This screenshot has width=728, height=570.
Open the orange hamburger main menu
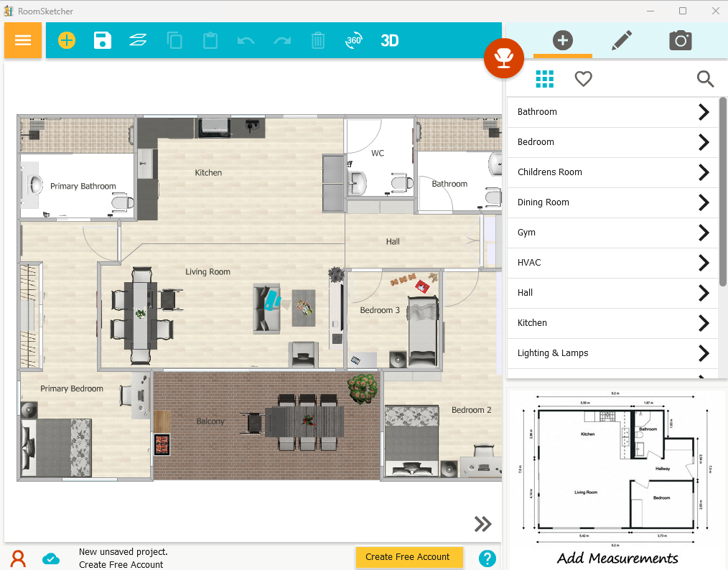[x=23, y=40]
